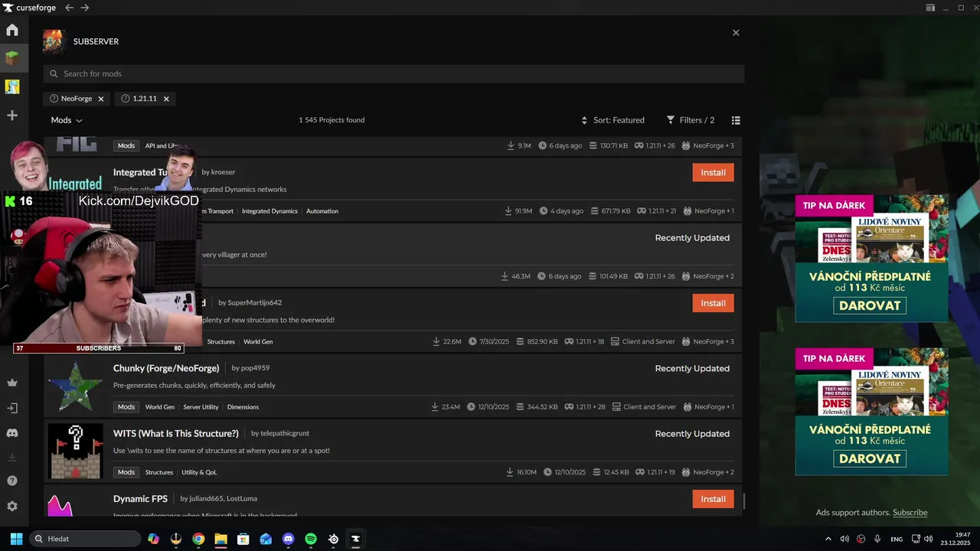Select Structures tag on WITS row
The image size is (980, 551).
[x=159, y=472]
